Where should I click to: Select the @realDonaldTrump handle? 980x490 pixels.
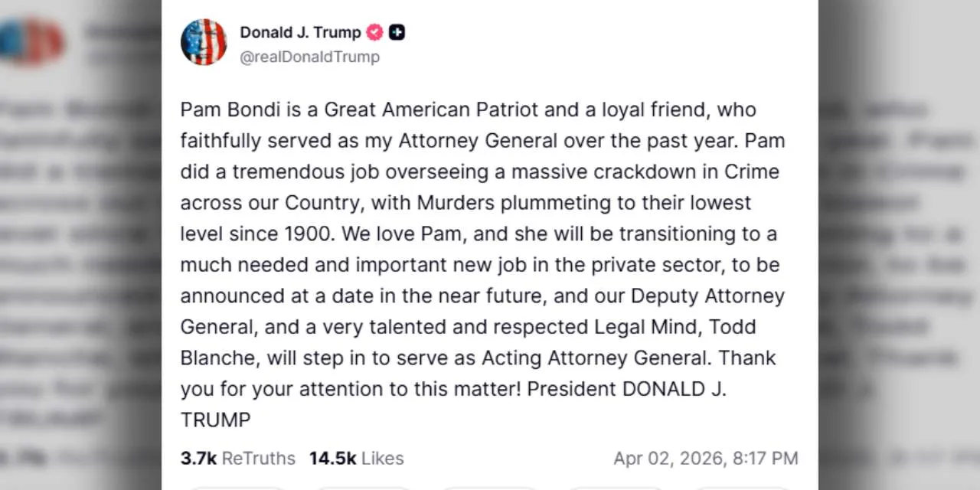309,57
